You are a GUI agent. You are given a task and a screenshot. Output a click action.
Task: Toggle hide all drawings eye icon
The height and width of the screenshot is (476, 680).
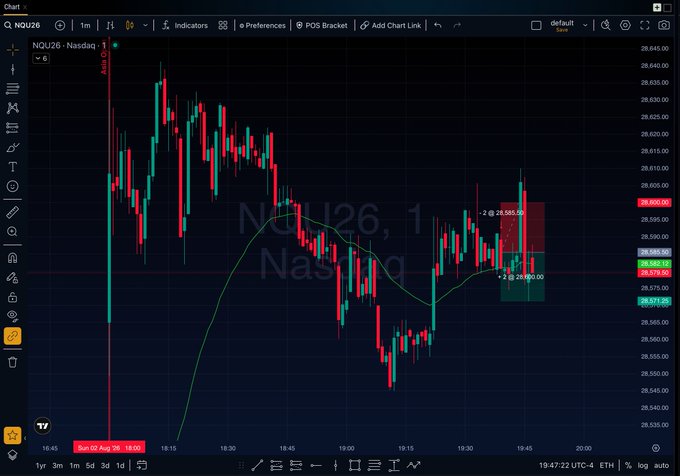13,316
